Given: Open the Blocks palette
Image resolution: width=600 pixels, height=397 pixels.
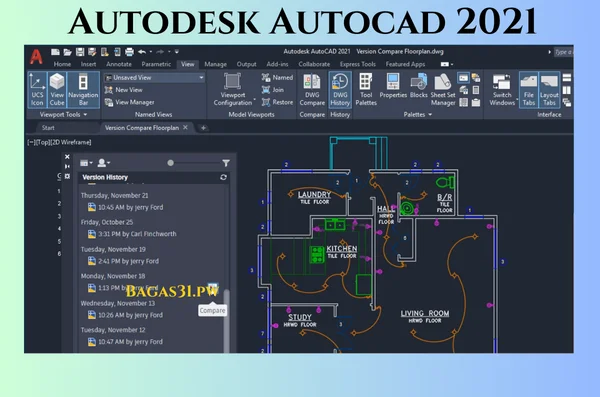Looking at the screenshot, I should tap(419, 87).
